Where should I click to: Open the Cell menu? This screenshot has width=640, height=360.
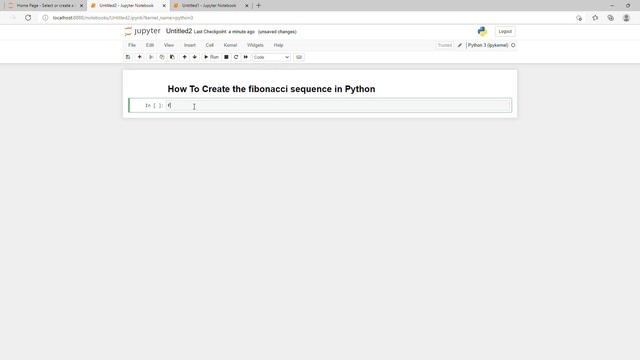tap(209, 45)
